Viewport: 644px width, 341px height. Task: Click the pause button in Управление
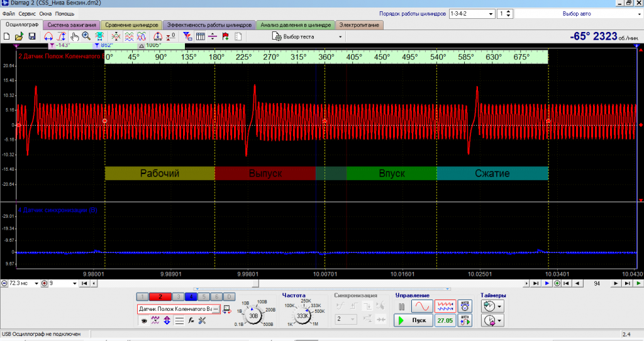click(x=401, y=306)
